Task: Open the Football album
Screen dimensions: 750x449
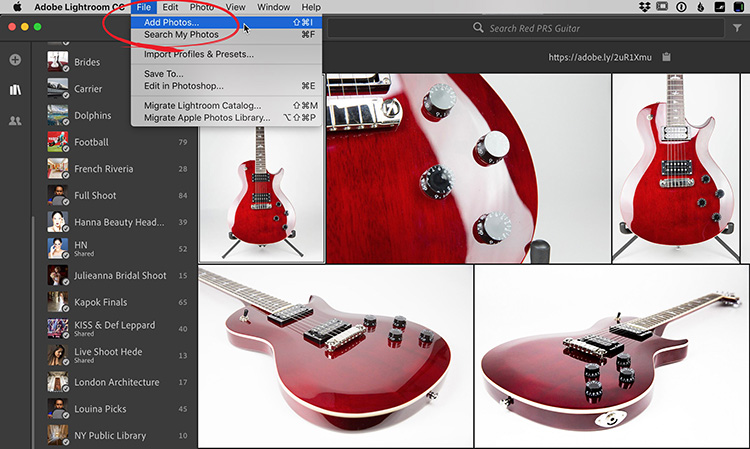Action: point(91,142)
